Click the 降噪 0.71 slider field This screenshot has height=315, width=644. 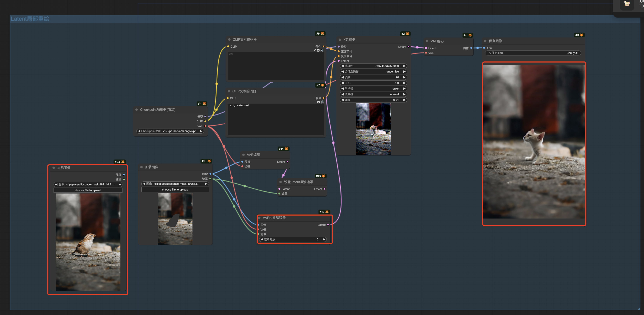point(373,100)
